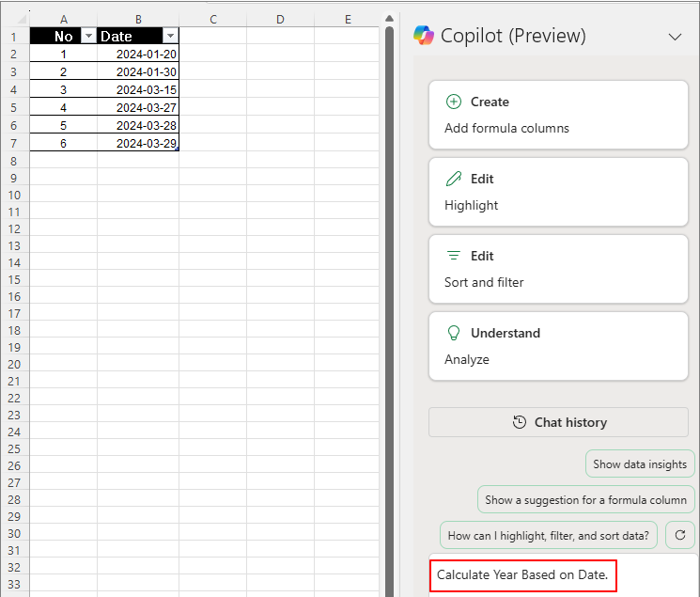Select the Date header cell
Viewport: 700px width, 597px height.
[x=138, y=36]
